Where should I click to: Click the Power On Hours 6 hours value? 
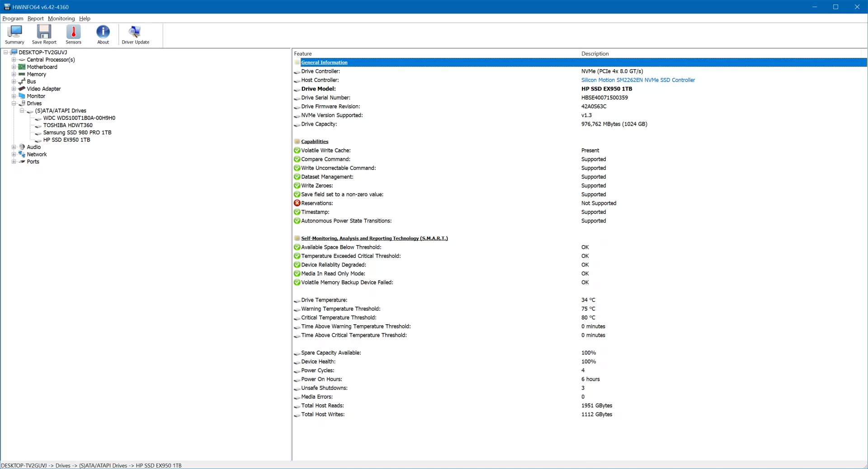pyautogui.click(x=590, y=379)
